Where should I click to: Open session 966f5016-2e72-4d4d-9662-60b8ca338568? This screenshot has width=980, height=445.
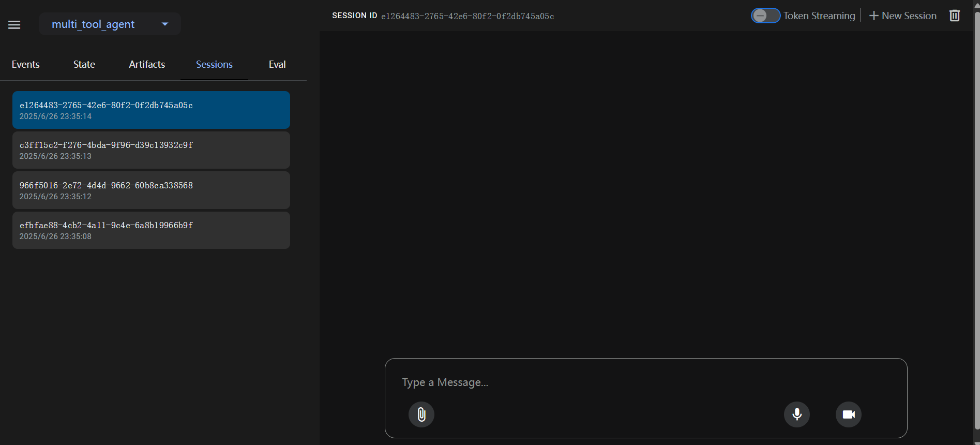[x=151, y=190]
